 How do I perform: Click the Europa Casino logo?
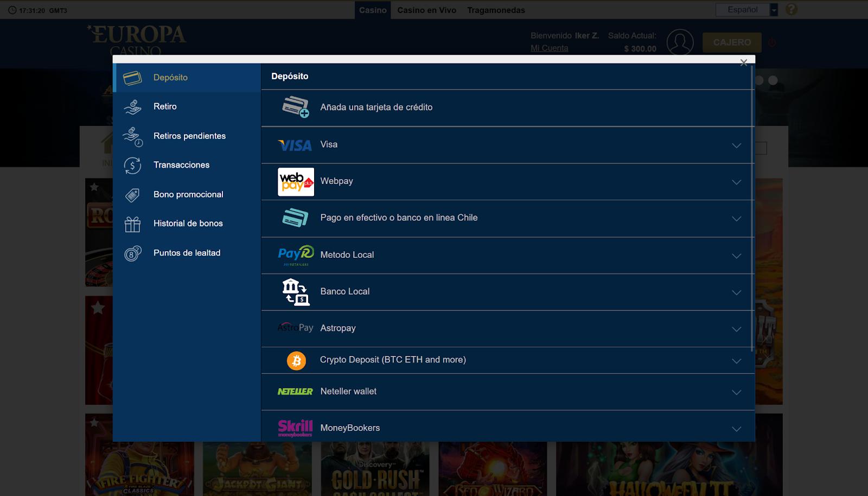[x=137, y=40]
